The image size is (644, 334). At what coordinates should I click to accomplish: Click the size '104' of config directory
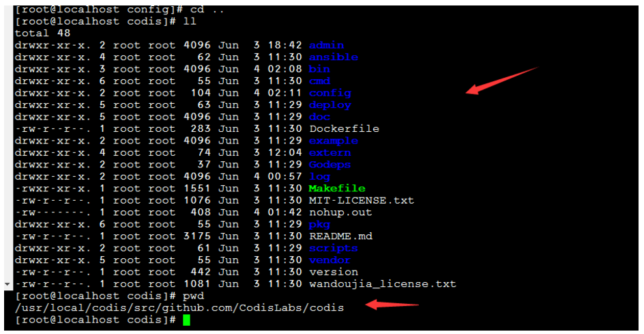point(201,93)
